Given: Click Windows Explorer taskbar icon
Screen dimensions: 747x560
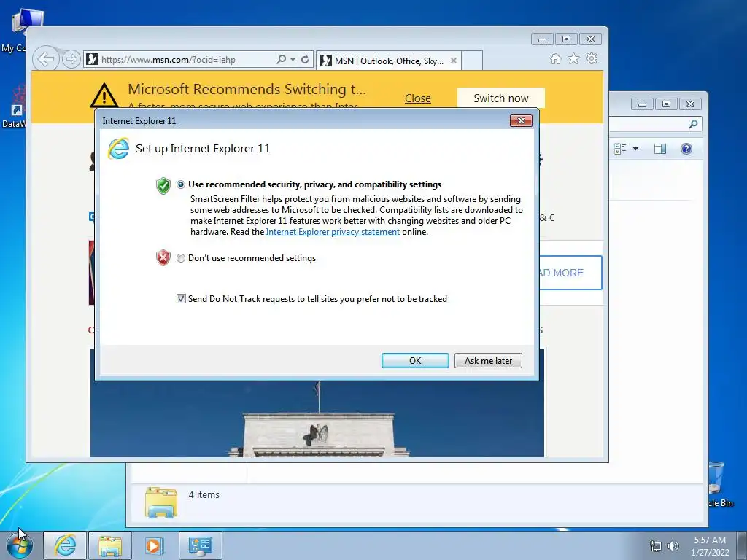Looking at the screenshot, I should 110,545.
